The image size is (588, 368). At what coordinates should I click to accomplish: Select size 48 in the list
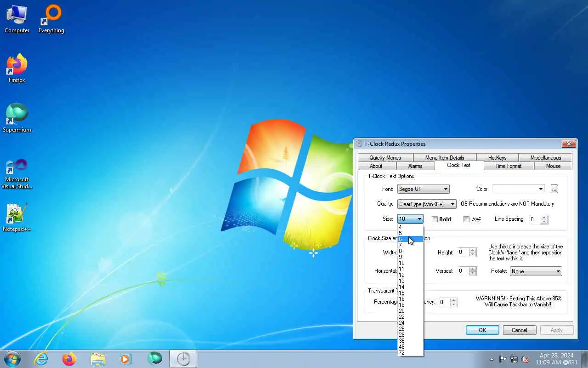coord(410,347)
